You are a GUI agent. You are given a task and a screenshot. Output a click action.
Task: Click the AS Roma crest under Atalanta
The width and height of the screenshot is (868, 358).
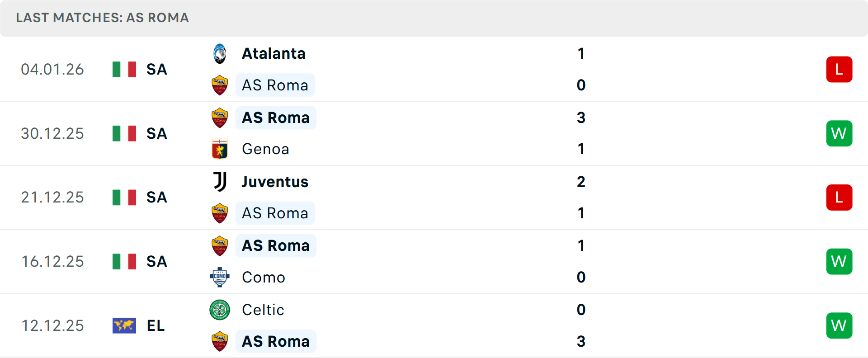(x=220, y=85)
